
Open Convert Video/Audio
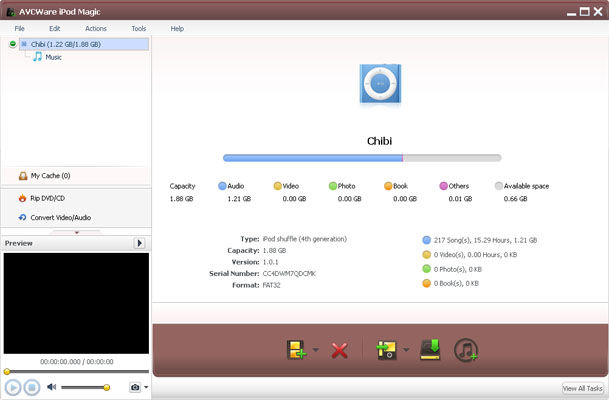(x=61, y=217)
